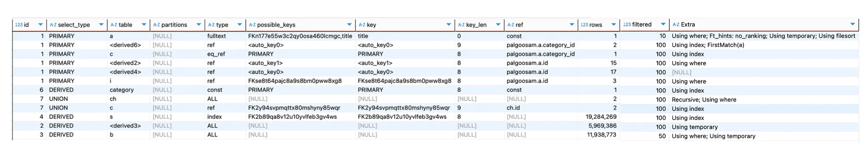Open the filtered column filter arrow
Image resolution: width=868 pixels, height=154 pixels.
click(x=663, y=25)
